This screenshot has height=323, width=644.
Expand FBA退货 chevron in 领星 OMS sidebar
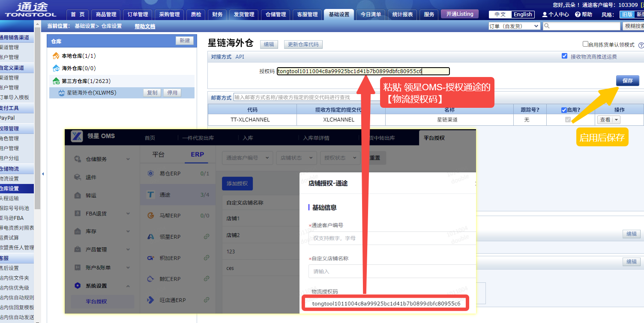[x=128, y=213]
